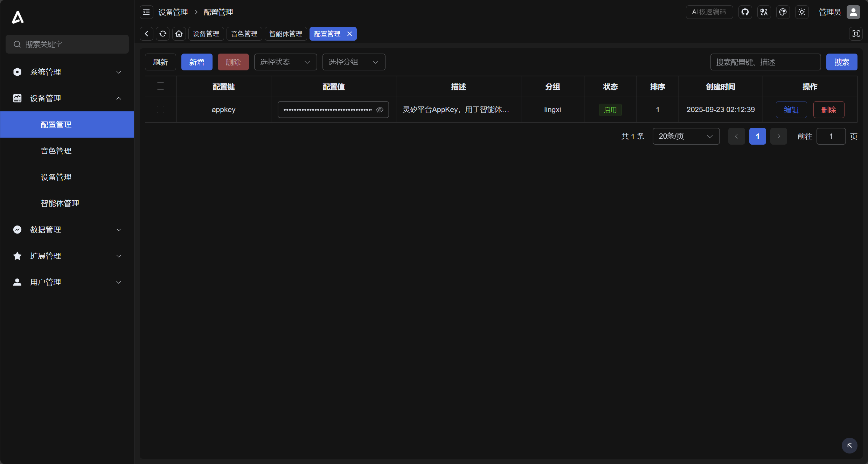The image size is (868, 464).
Task: Check the appkey row checkbox
Action: pyautogui.click(x=160, y=110)
